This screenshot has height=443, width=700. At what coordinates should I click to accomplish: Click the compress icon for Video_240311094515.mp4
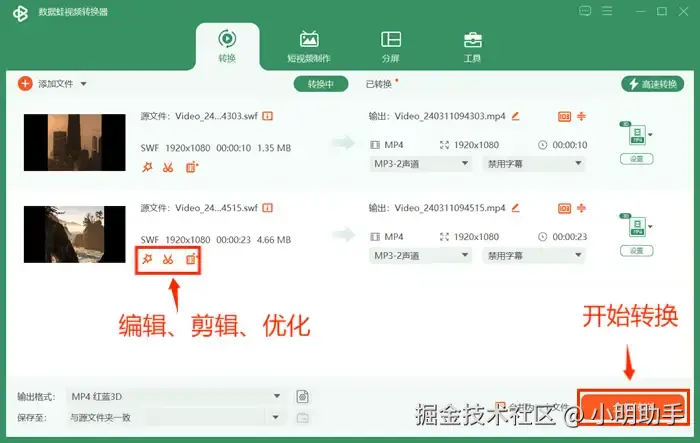coord(581,208)
